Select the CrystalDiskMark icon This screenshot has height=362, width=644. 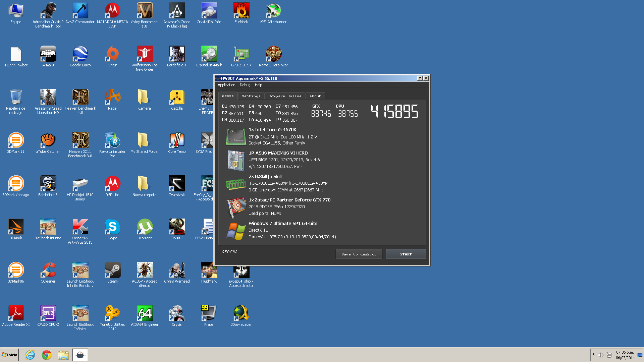pyautogui.click(x=209, y=57)
